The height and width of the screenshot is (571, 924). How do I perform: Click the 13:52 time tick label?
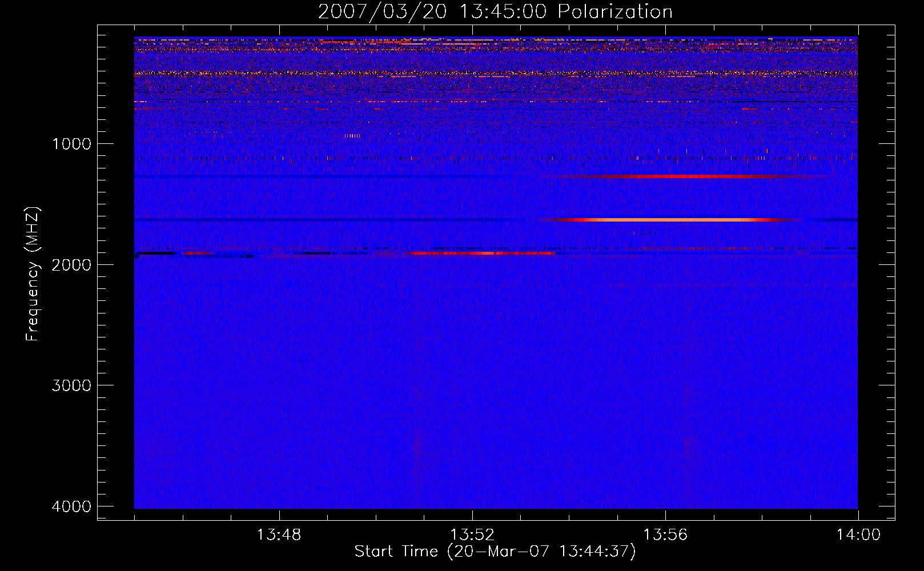coord(472,535)
